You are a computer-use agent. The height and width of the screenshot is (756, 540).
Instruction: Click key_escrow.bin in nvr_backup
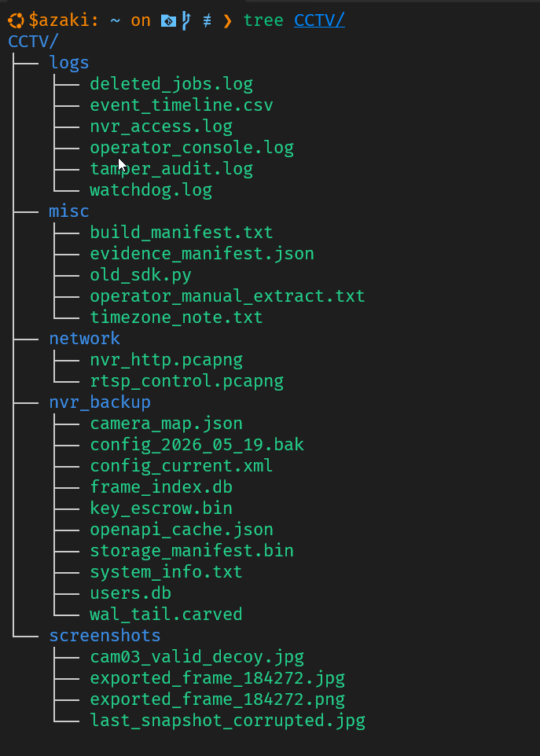click(x=161, y=508)
